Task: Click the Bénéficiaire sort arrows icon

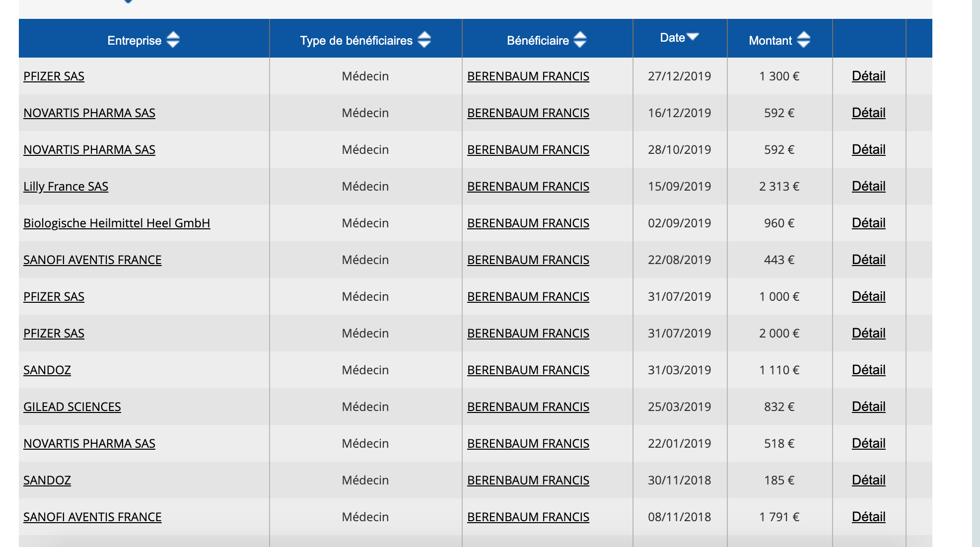Action: coord(580,40)
